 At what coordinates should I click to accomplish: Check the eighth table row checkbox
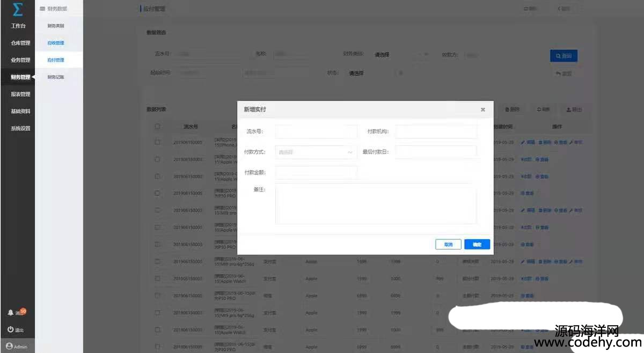click(157, 261)
